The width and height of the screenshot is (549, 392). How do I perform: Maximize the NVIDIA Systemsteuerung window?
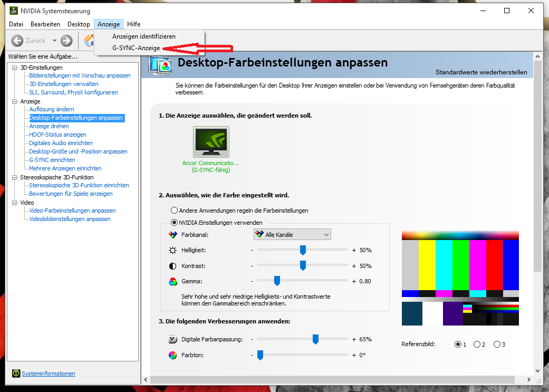(507, 11)
